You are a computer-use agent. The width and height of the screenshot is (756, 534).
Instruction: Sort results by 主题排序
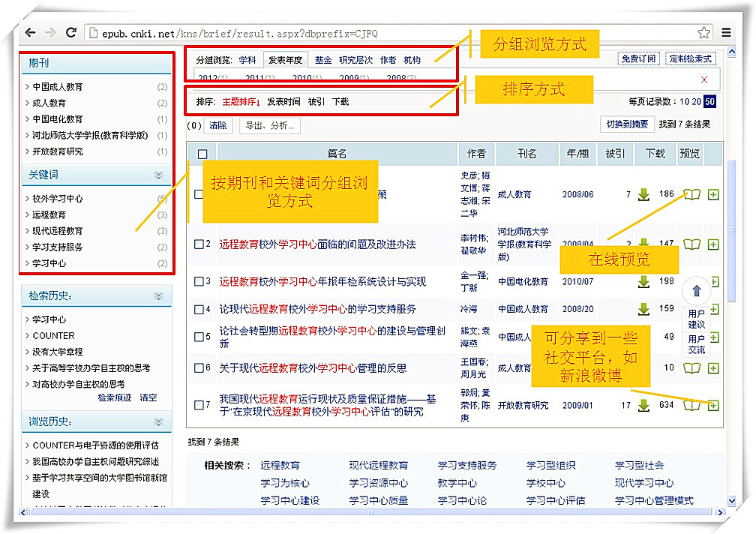coord(241,102)
